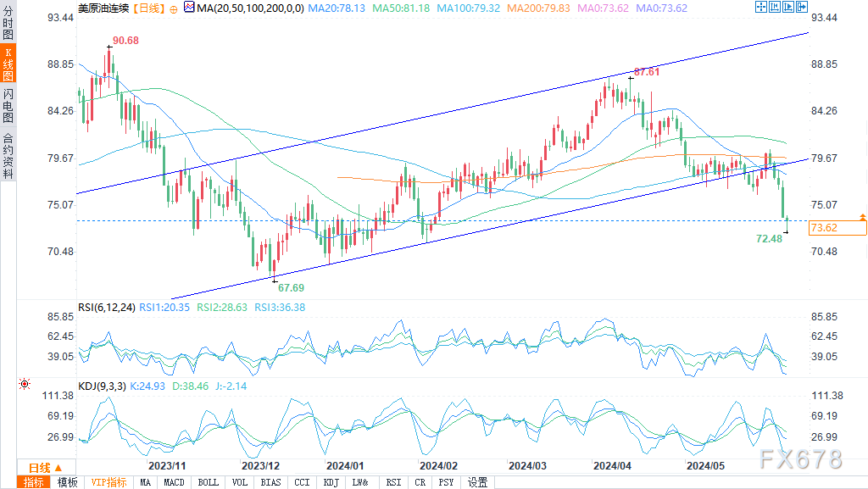Click the KDJ(9,3,3) panel label
868x489 pixels.
click(x=102, y=386)
